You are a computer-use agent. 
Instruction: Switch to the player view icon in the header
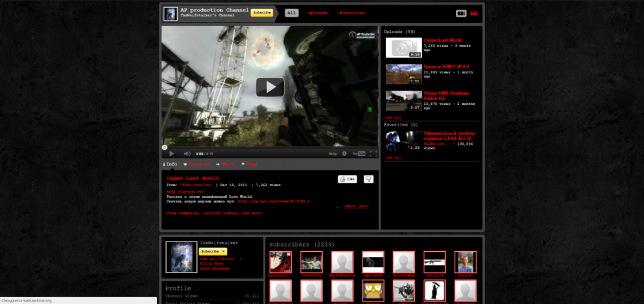(461, 14)
